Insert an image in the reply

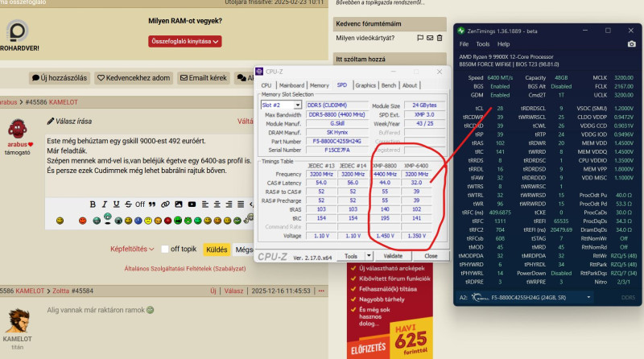click(x=178, y=204)
